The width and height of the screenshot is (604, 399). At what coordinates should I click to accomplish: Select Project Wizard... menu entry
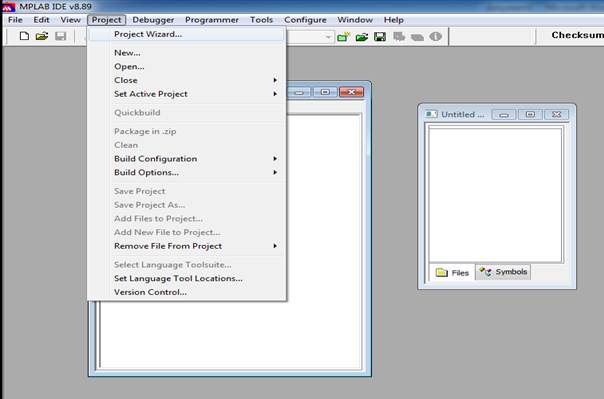click(187, 34)
